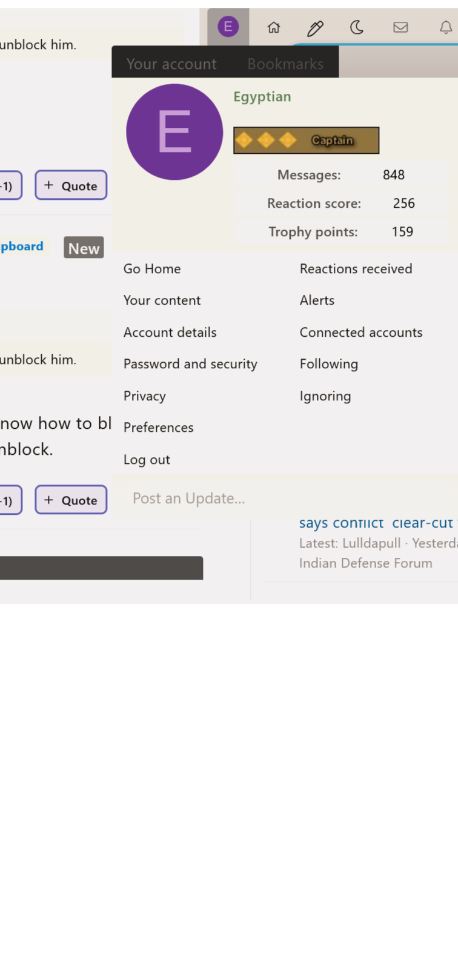Click the large Egyptian profile avatar
The width and height of the screenshot is (458, 980).
[174, 132]
